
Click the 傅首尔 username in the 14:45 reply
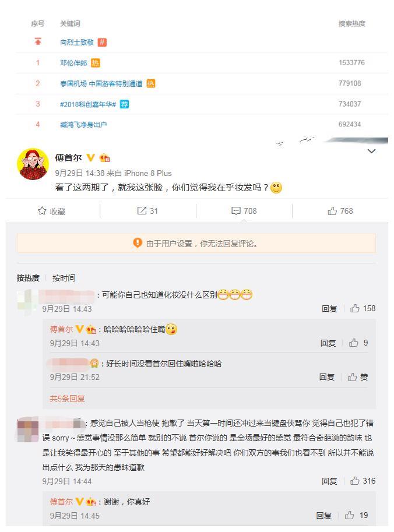tap(61, 502)
